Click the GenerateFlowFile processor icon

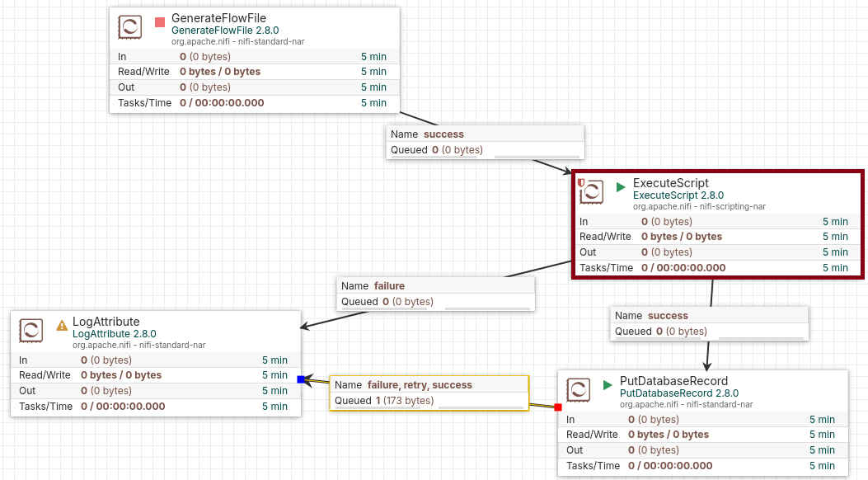(x=130, y=27)
